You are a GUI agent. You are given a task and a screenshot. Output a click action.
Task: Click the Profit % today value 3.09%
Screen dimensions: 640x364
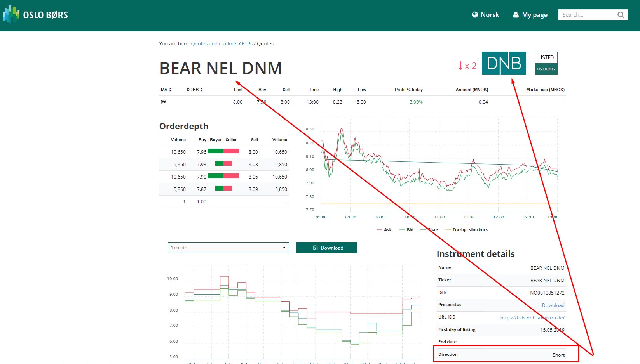(416, 102)
